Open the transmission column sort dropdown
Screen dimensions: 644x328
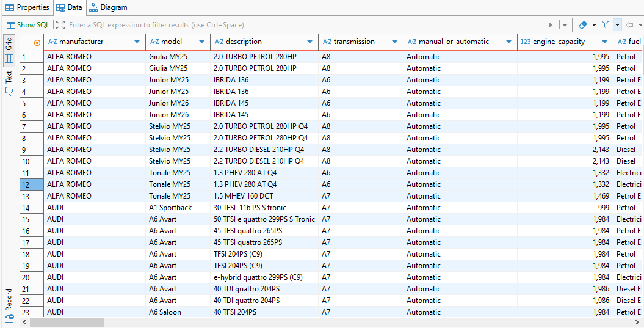[396, 42]
